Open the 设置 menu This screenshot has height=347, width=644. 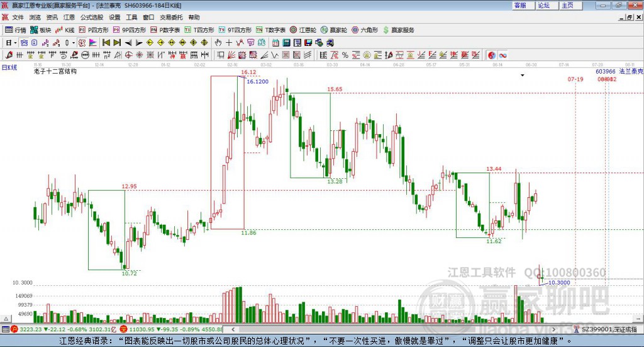coord(114,17)
